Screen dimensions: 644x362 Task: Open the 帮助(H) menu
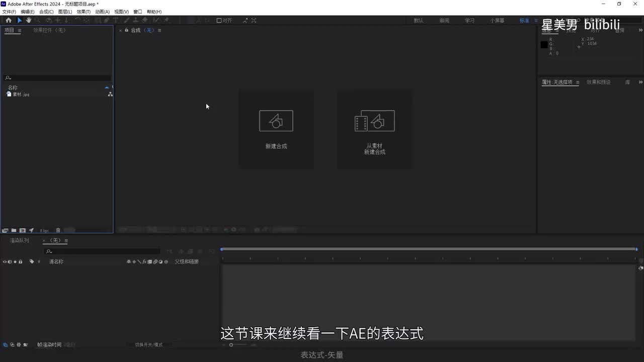154,12
